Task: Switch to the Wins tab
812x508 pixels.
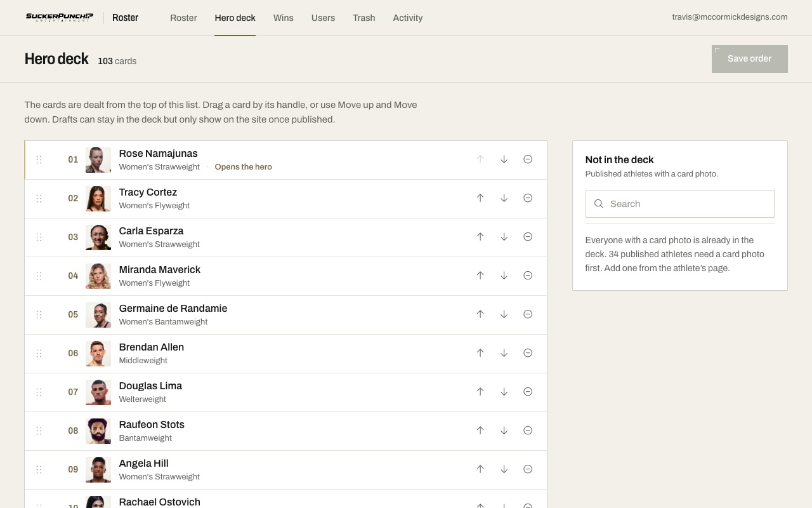Action: [x=283, y=18]
